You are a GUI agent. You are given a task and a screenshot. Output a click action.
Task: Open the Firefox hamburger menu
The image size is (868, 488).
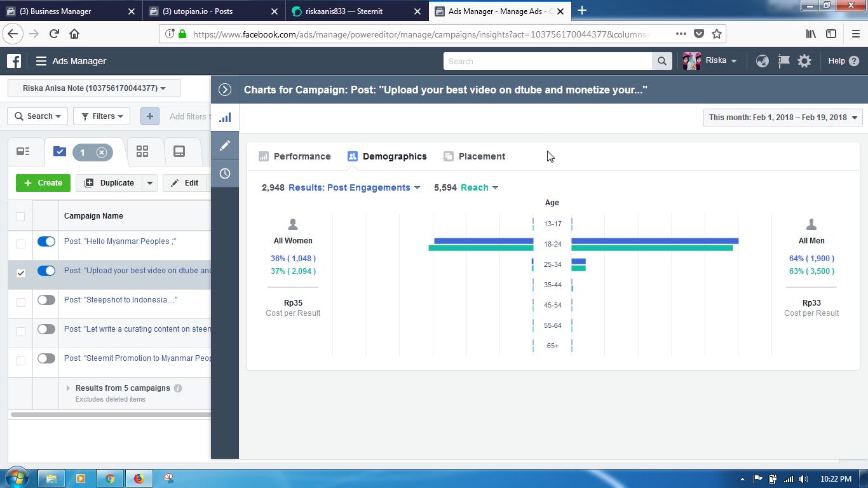pyautogui.click(x=855, y=34)
